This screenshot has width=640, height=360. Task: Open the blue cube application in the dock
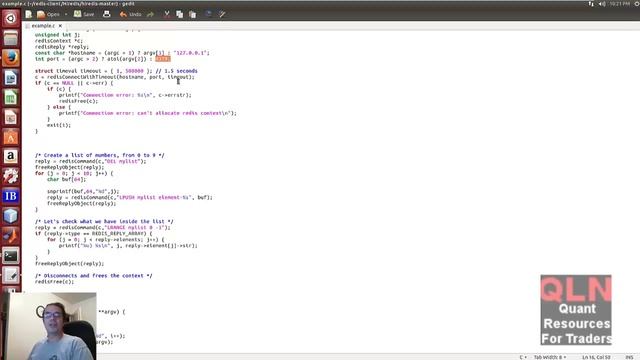[x=11, y=216]
